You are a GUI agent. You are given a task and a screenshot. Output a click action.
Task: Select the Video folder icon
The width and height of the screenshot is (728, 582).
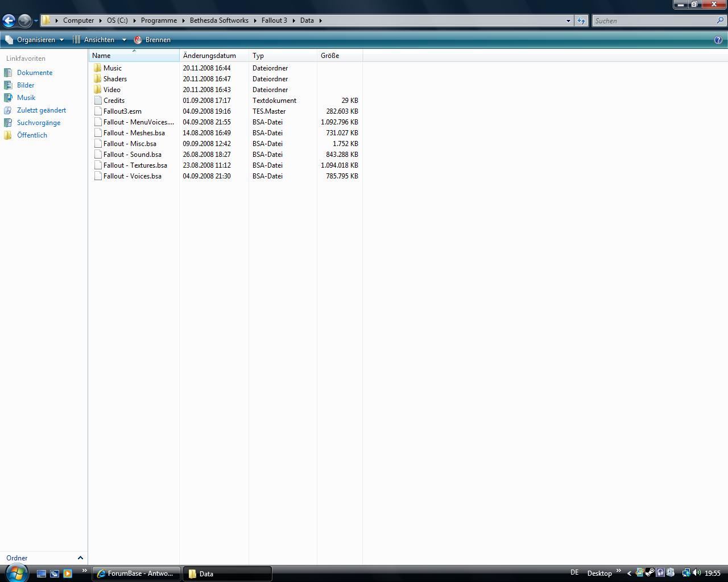[98, 90]
